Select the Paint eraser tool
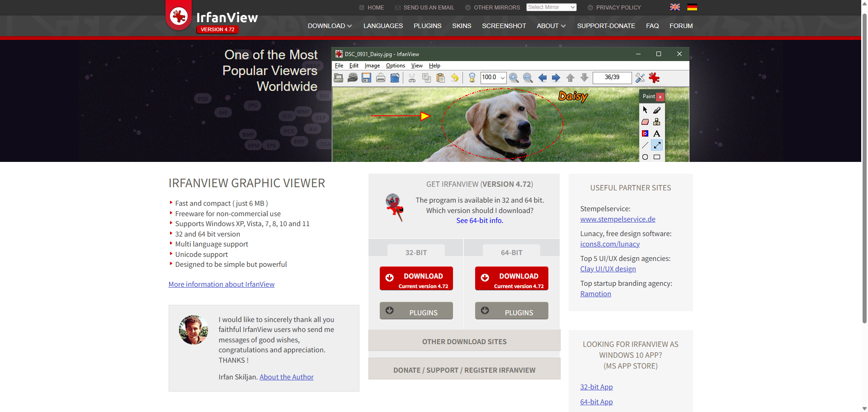Image resolution: width=868 pixels, height=412 pixels. 645,122
